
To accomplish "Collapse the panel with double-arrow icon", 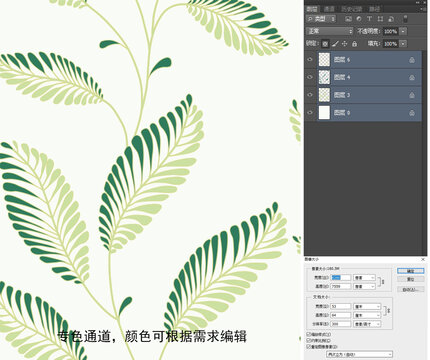I will tap(418, 2).
